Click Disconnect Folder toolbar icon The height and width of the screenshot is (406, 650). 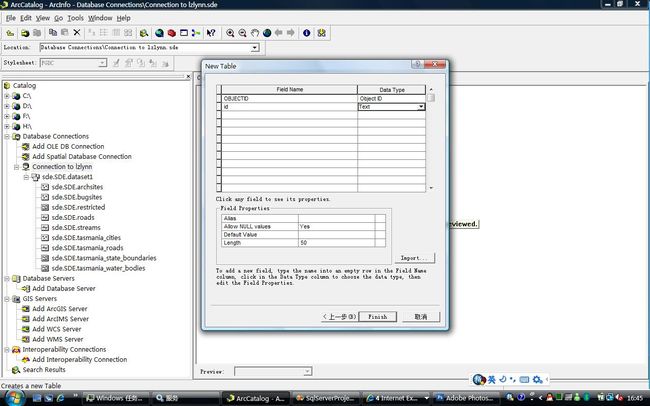[x=37, y=33]
